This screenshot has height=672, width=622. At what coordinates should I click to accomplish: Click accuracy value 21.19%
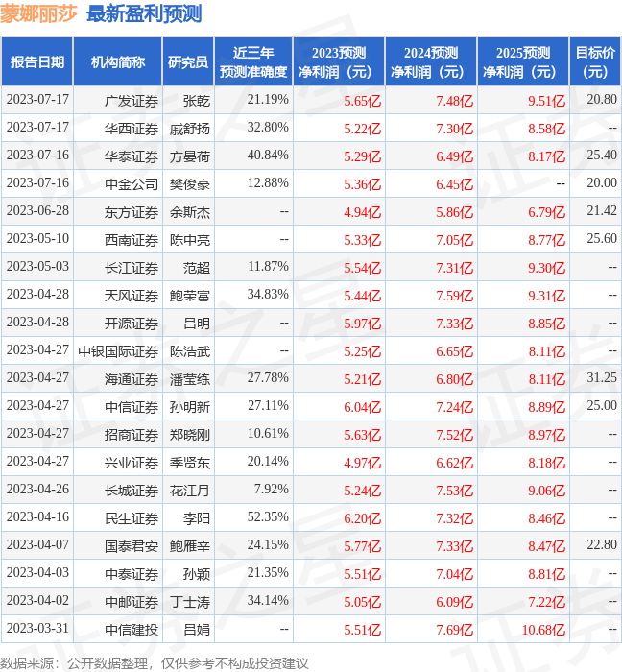(268, 100)
